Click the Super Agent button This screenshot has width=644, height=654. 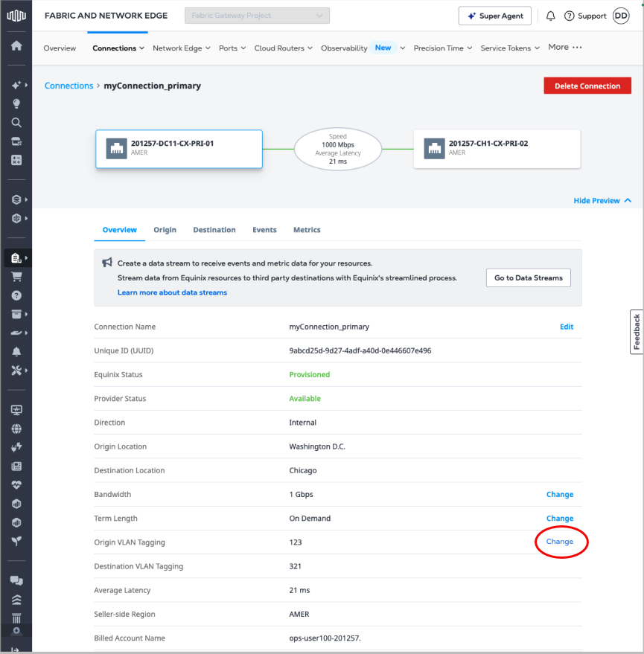[x=494, y=16]
